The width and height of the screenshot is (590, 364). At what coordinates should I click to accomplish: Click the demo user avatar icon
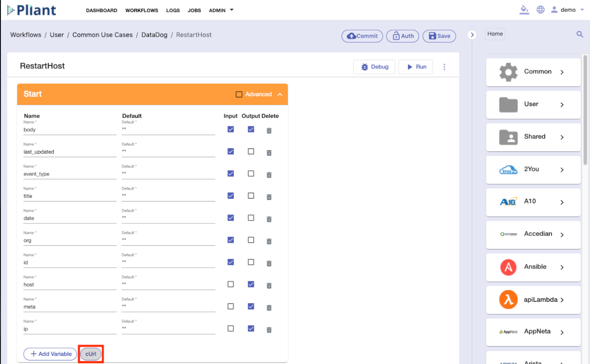point(554,10)
